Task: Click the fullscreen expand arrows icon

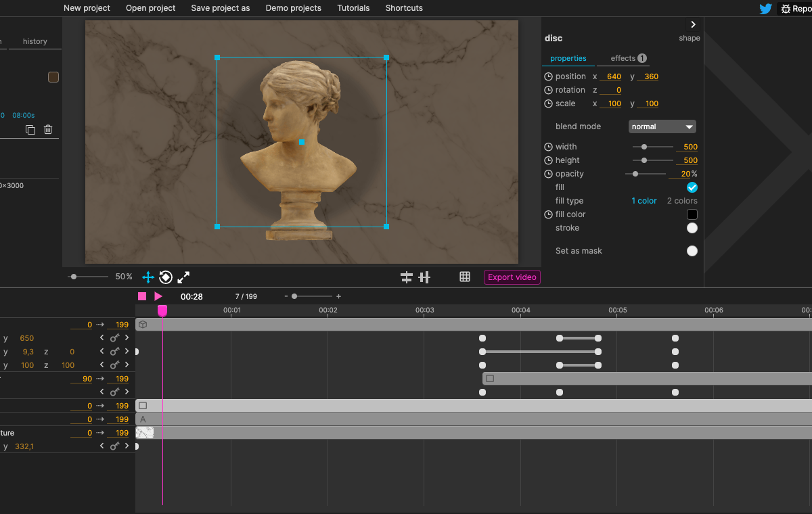Action: pos(183,277)
